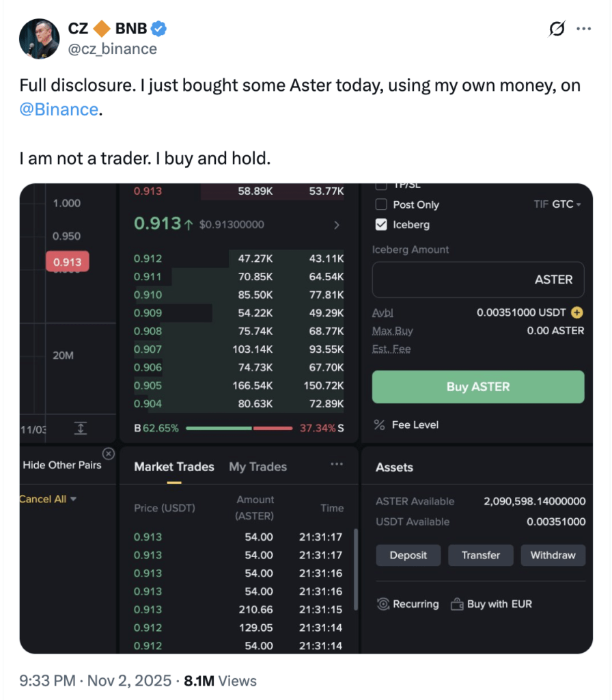Click the yellow plus icon beside USDT balance
Screen dimensions: 612x700
577,312
